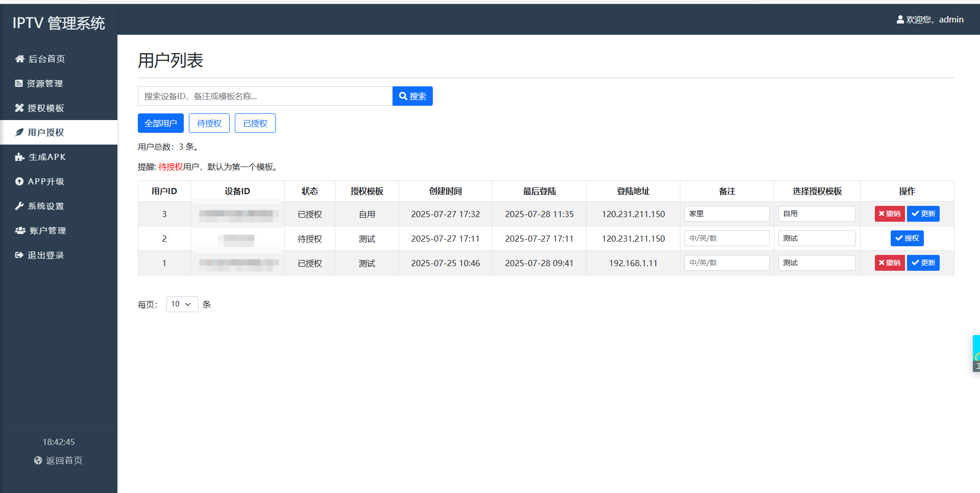Click remark field in user 1 row
The image size is (980, 493).
(x=727, y=263)
